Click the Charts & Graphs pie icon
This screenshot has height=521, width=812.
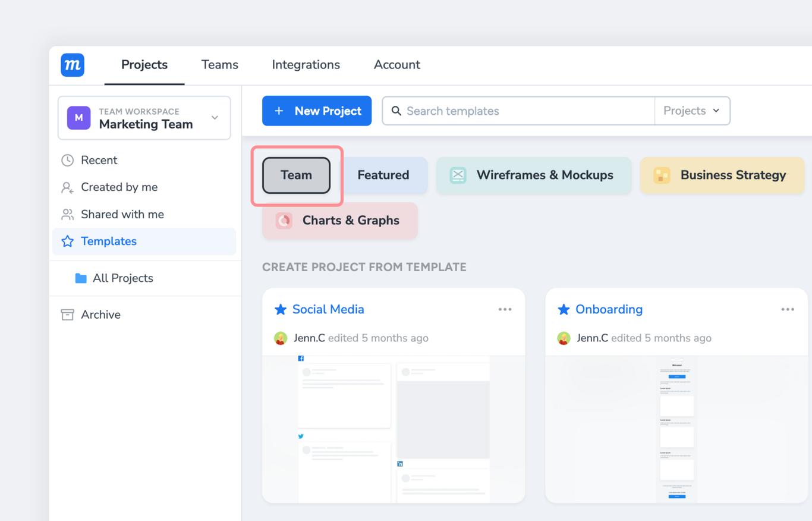pos(284,221)
